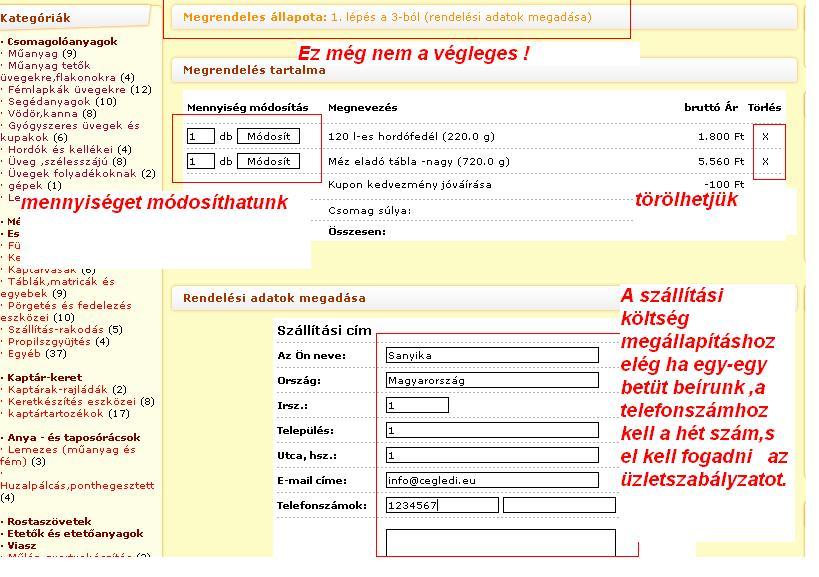Focus the quantity field for 120 l-es hordófedél
Viewport: 819px width, 577px height.
201,136
